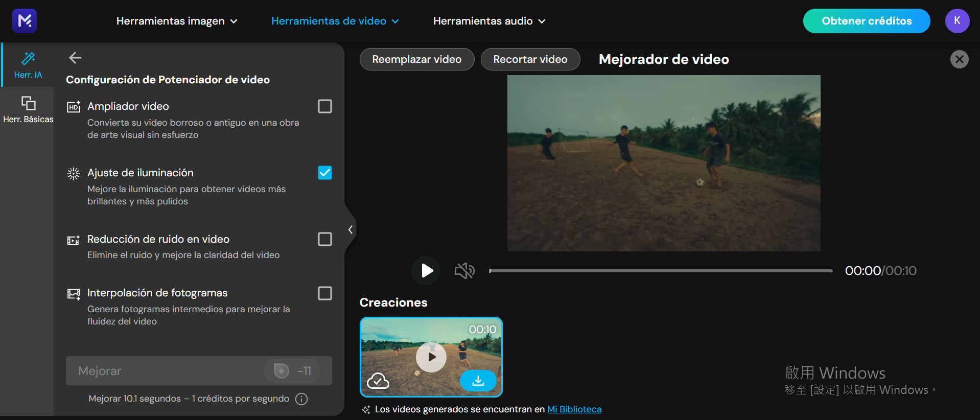Image resolution: width=980 pixels, height=420 pixels.
Task: Click the Obtener créditos button
Action: pyautogui.click(x=867, y=21)
